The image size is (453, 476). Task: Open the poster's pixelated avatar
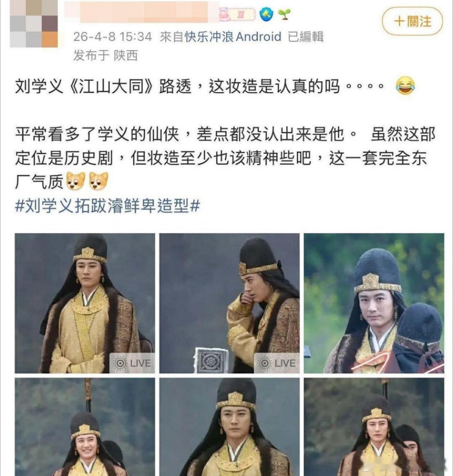pos(34,23)
